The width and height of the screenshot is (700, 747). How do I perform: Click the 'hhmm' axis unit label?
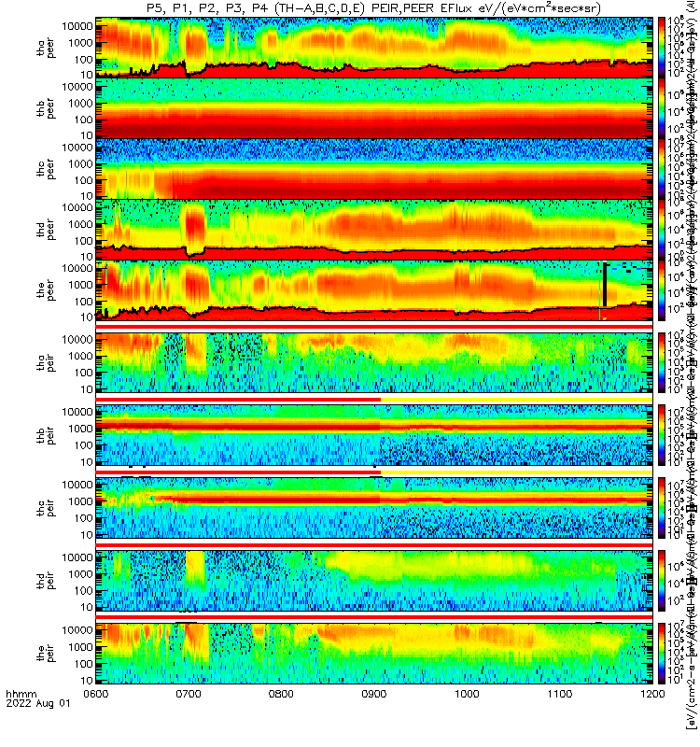[21, 694]
